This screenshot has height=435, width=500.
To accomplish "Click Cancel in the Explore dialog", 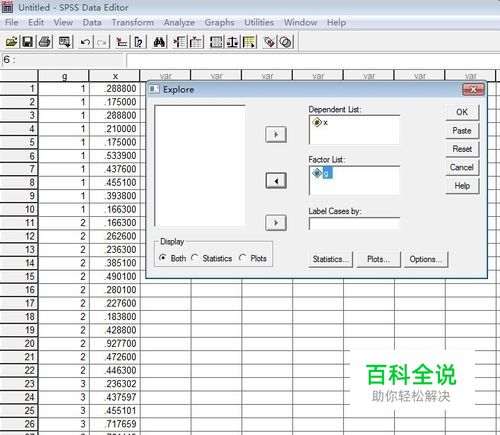I will click(462, 167).
